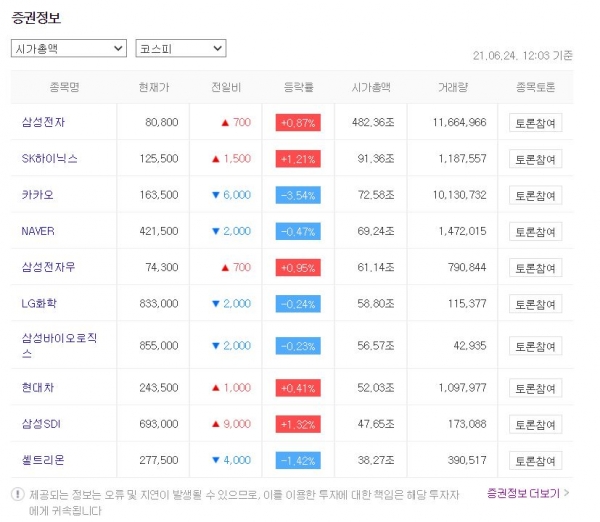Click the red up arrow for 삼성SDI
The width and height of the screenshot is (600, 522).
[x=216, y=424]
